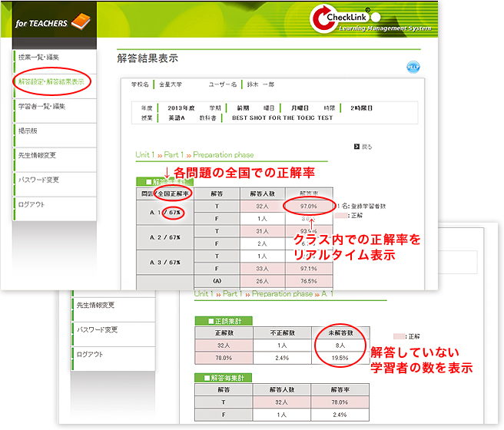Click the 正解数 column header

(x=224, y=333)
